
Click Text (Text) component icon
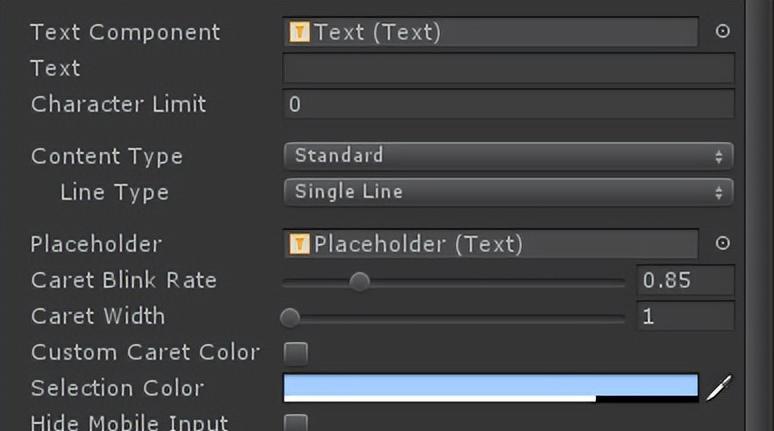[299, 32]
